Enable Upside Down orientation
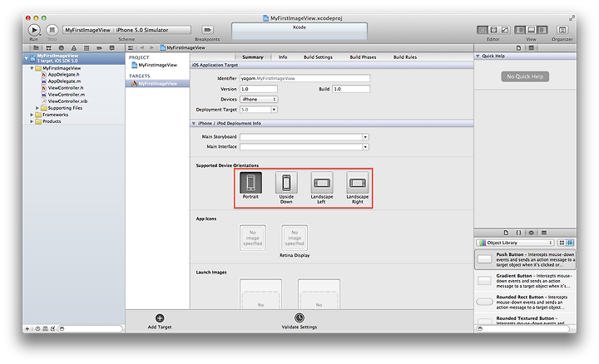This screenshot has height=364, width=599. tap(286, 183)
